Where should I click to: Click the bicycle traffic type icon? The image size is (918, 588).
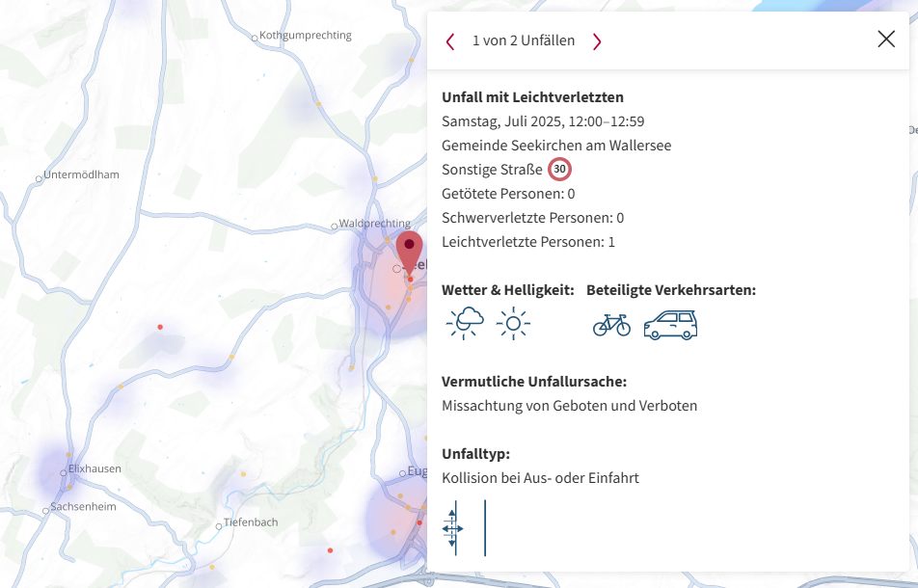611,325
